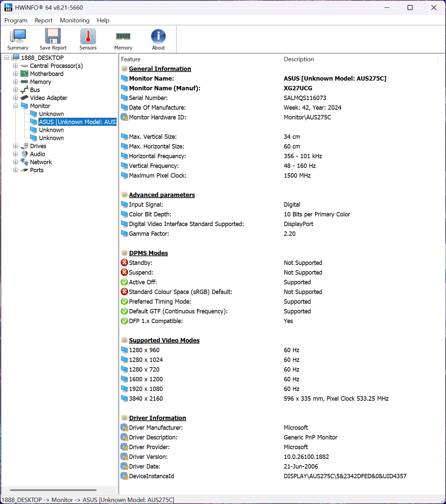Select the serial number SALMQS116073
Image resolution: width=446 pixels, height=504 pixels.
pyautogui.click(x=305, y=98)
